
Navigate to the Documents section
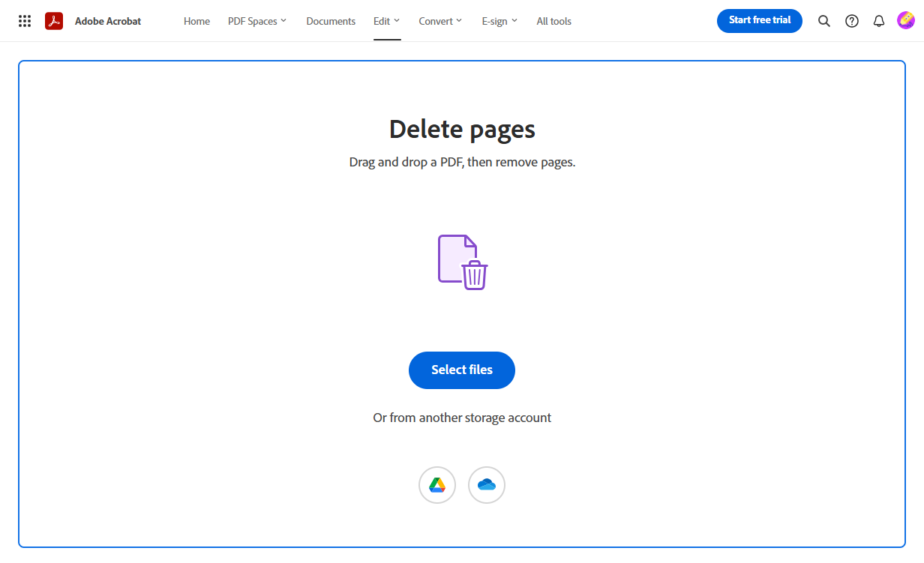[331, 21]
